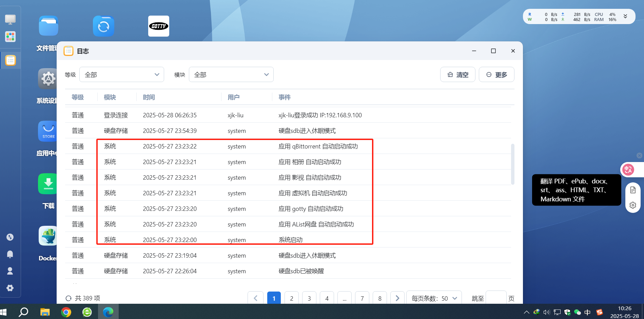The image size is (644, 319).
Task: Click the 清空 clear logs button
Action: 458,75
